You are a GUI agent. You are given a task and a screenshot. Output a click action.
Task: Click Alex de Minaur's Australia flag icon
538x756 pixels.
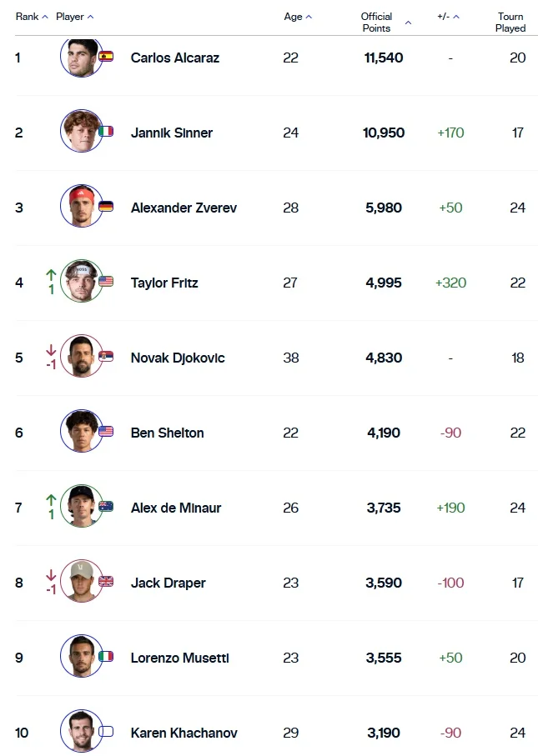click(x=106, y=507)
